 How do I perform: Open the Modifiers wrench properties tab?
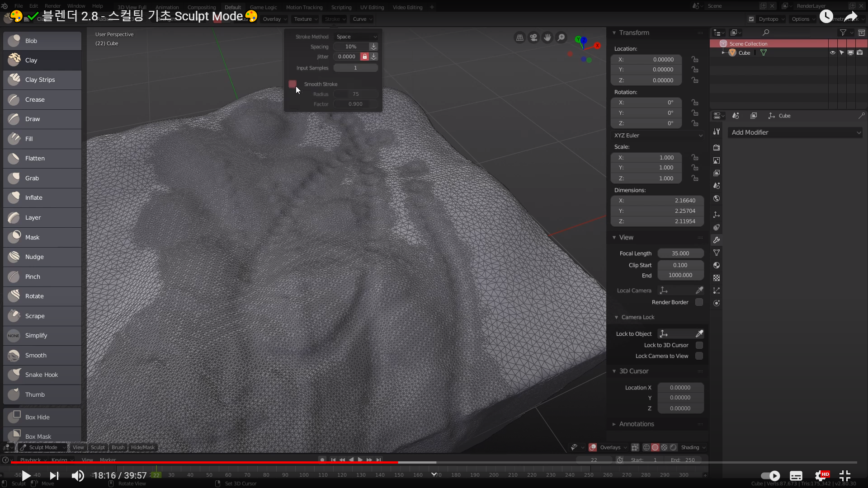click(717, 240)
